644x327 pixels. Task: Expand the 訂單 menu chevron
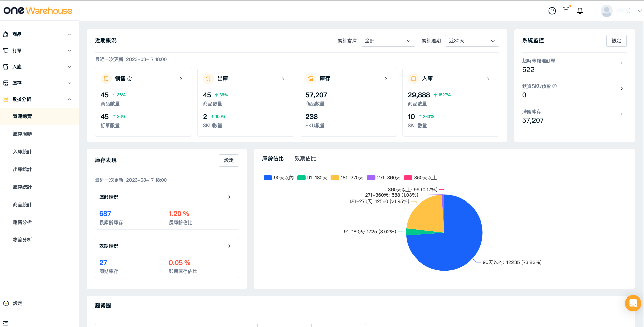[69, 51]
